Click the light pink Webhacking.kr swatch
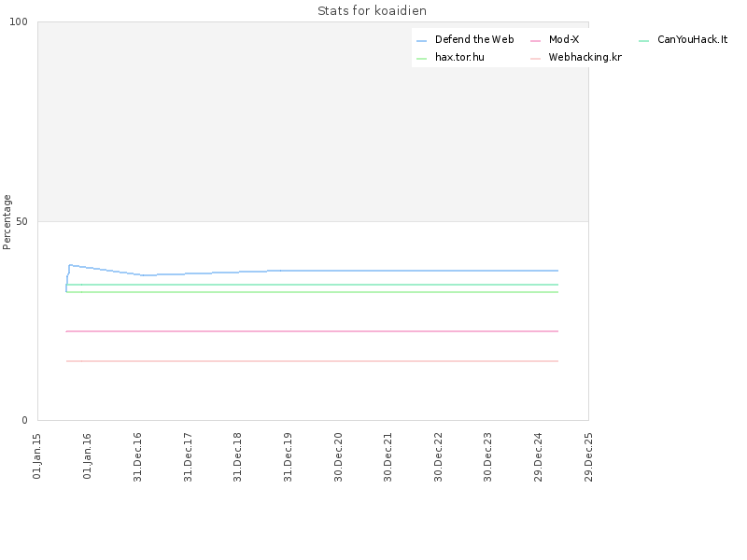Image resolution: width=747 pixels, height=560 pixels. coord(535,59)
